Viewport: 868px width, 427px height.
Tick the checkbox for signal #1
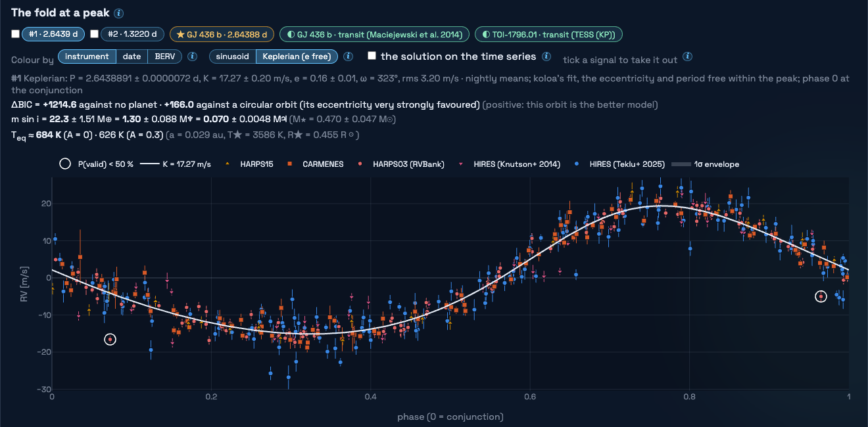(16, 34)
